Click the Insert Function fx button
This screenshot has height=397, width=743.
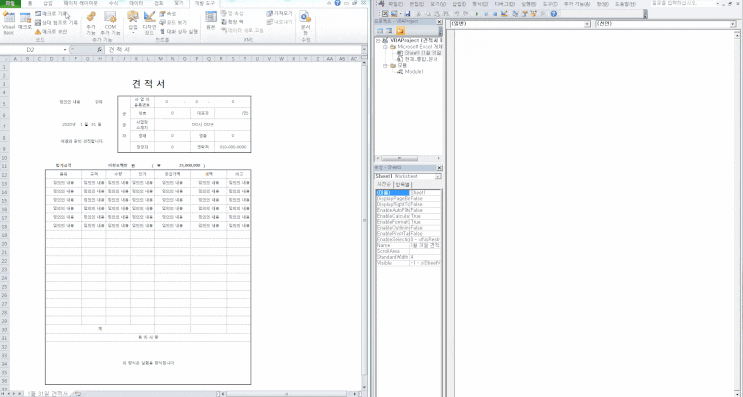(100, 50)
